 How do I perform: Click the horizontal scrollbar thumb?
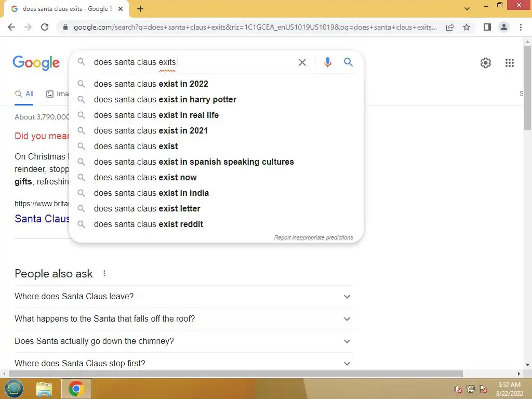236,374
